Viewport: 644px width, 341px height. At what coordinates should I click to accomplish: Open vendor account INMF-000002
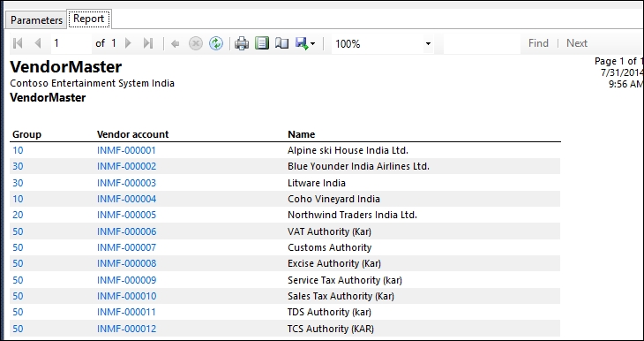(126, 166)
